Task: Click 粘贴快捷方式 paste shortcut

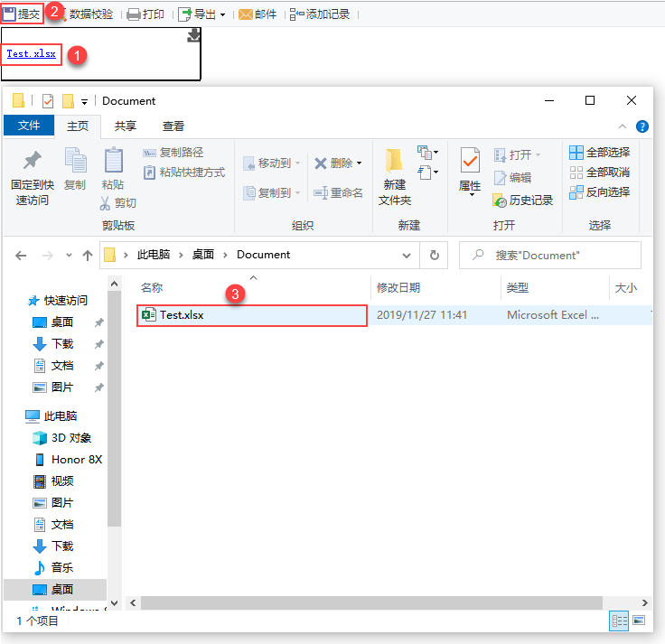Action: pos(184,173)
